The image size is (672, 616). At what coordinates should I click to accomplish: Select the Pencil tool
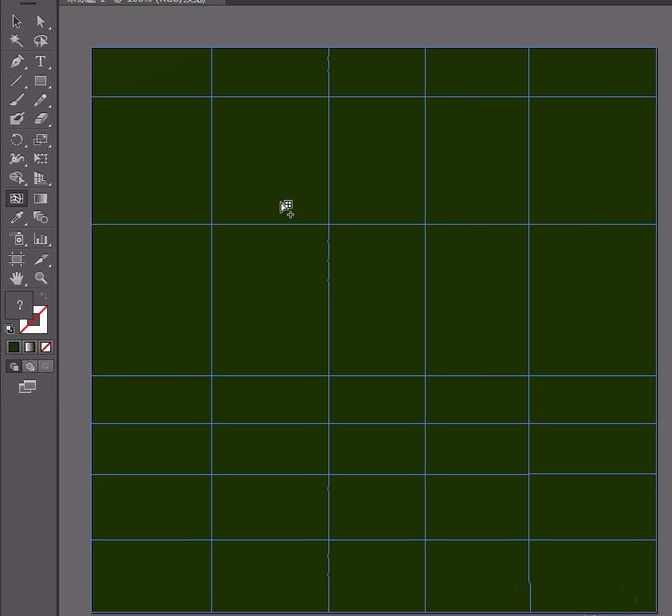[41, 100]
